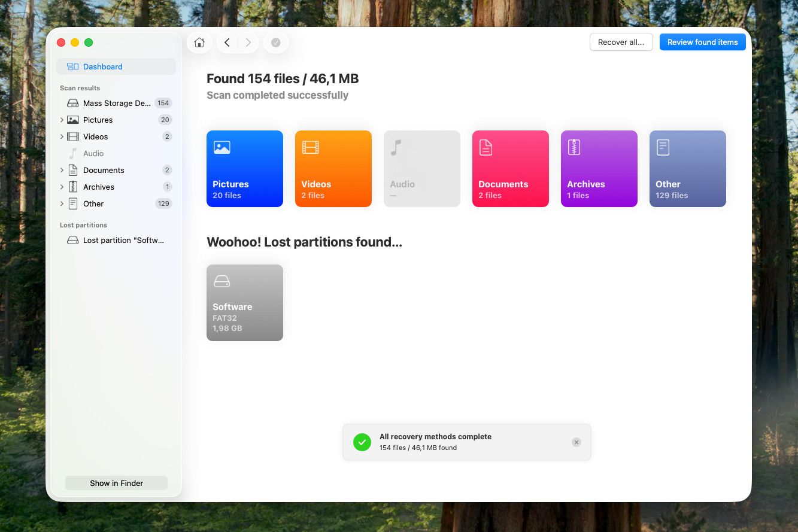Screen dimensions: 798x532
Task: Select the Other row label in the sidebar
Action: click(93, 203)
